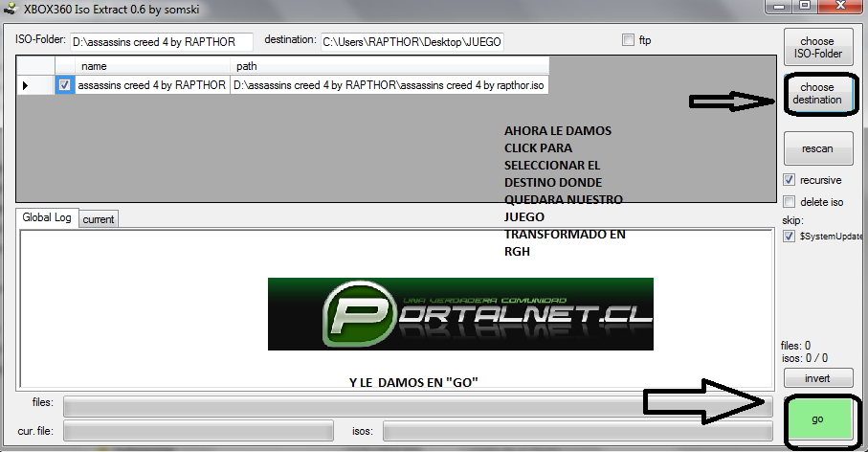Select the path cell ending in rapthor.iso
Viewport: 868px width, 452px height.
coord(389,85)
